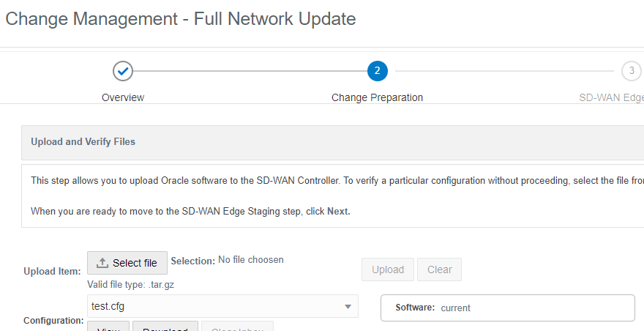
Task: Click the 'No file choosen' selection text
Action: point(251,260)
